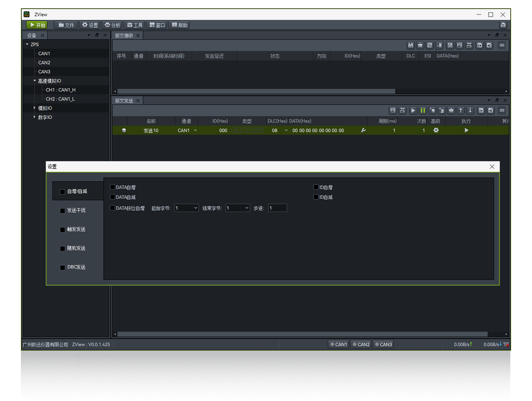The height and width of the screenshot is (401, 532).
Task: Open the 结束字节 dropdown
Action: coord(237,208)
